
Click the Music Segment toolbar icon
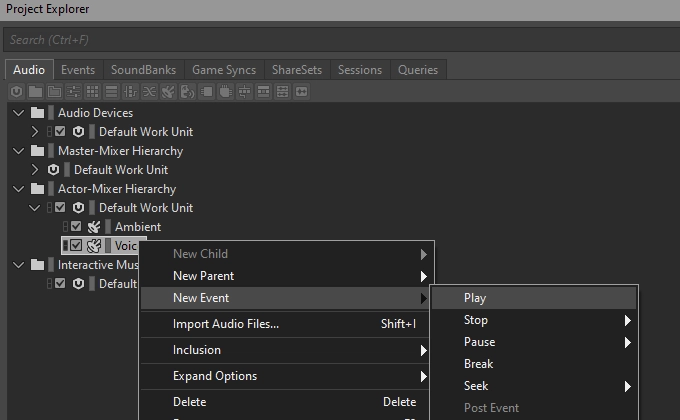(282, 92)
